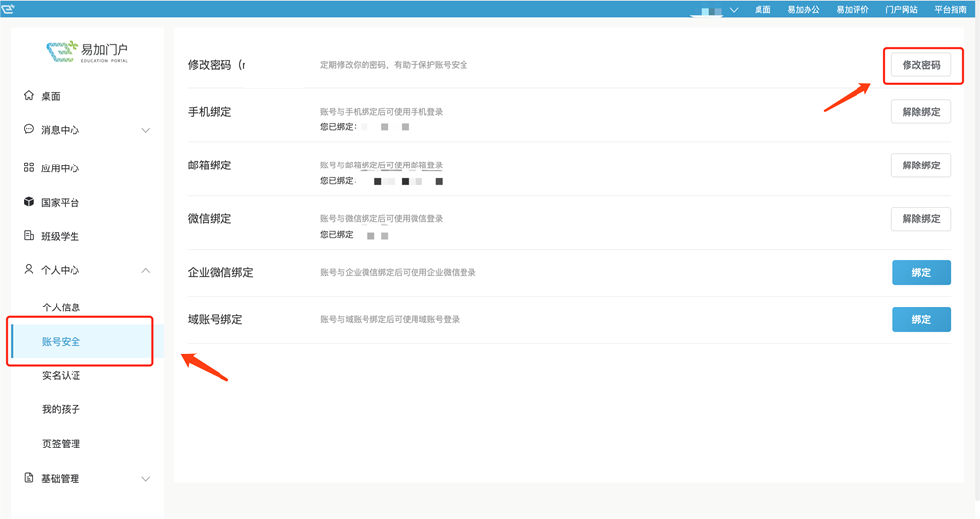Select 页签管理 in the sidebar
The width and height of the screenshot is (980, 519).
tap(61, 444)
